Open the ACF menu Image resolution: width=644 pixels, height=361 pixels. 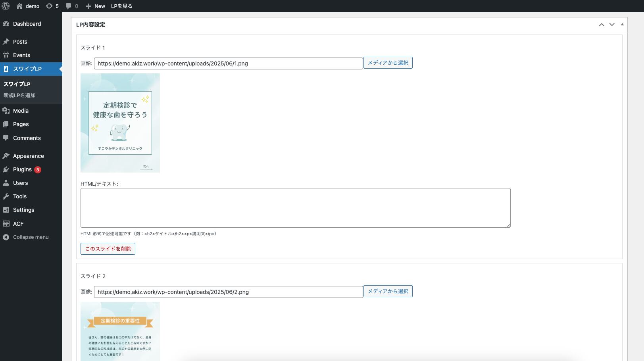tap(31, 224)
